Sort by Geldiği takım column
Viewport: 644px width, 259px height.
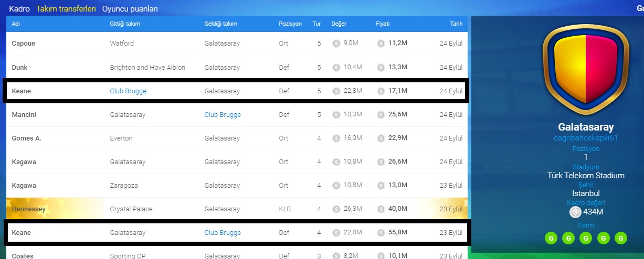(x=221, y=24)
